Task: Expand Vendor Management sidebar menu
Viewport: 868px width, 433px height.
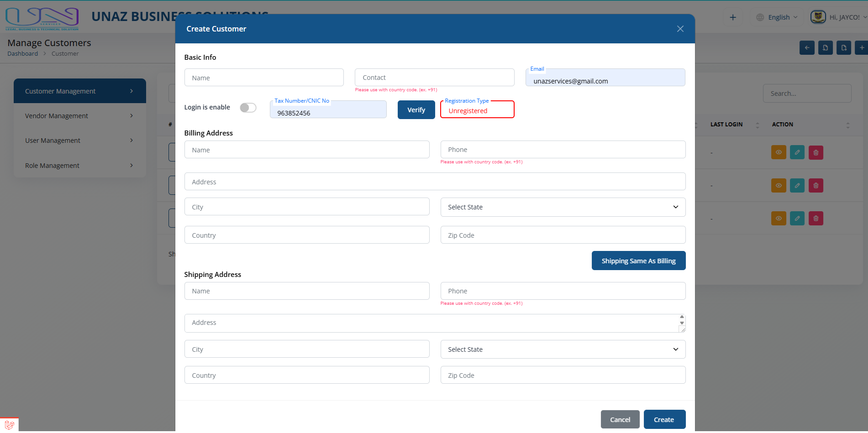Action: tap(79, 116)
